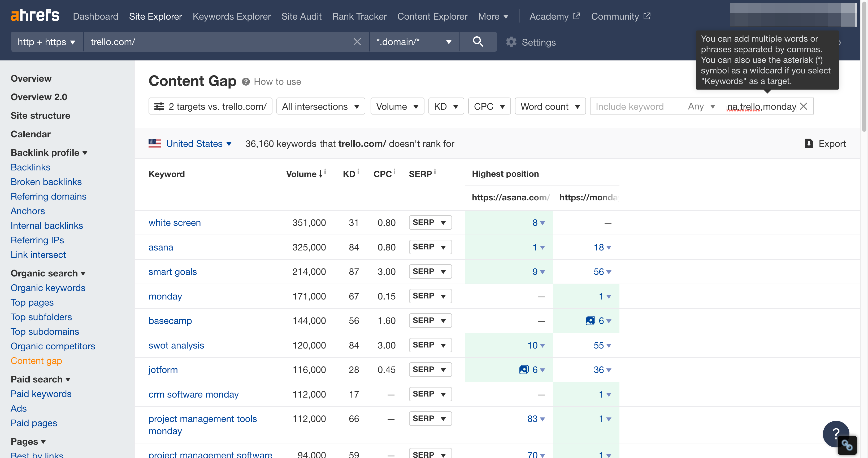Open the smart goals keyword link
Screen dimensions: 868x458
pyautogui.click(x=172, y=272)
